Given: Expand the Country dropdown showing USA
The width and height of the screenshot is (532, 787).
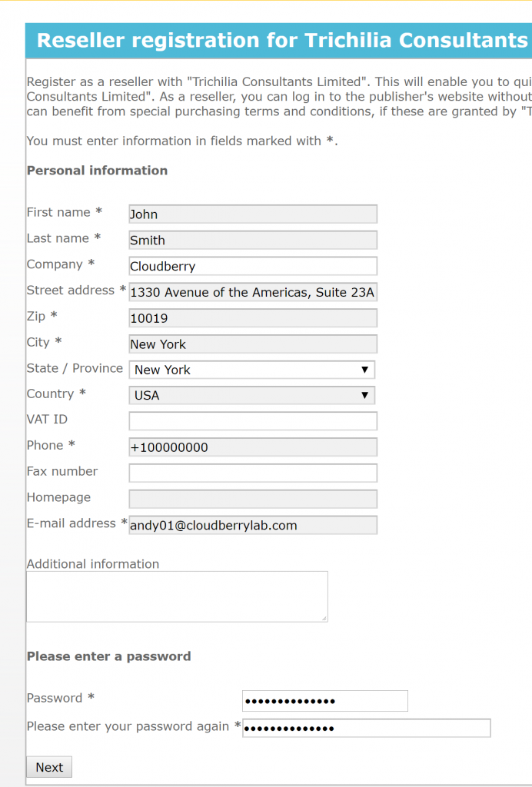Looking at the screenshot, I should click(251, 396).
